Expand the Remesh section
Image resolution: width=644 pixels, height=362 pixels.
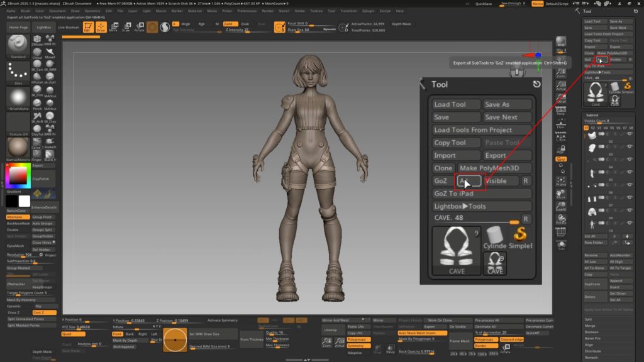(x=591, y=357)
